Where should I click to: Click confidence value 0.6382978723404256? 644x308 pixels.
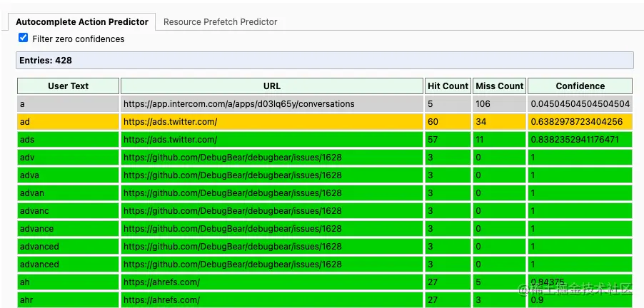(x=580, y=122)
